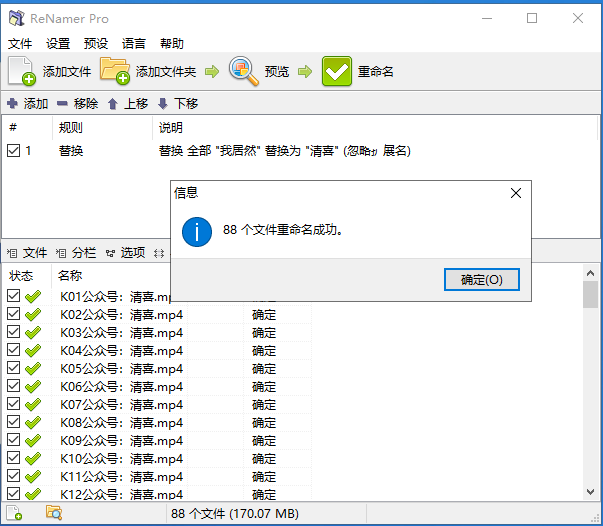Select file K04公众号：清喜.mp4

122,351
